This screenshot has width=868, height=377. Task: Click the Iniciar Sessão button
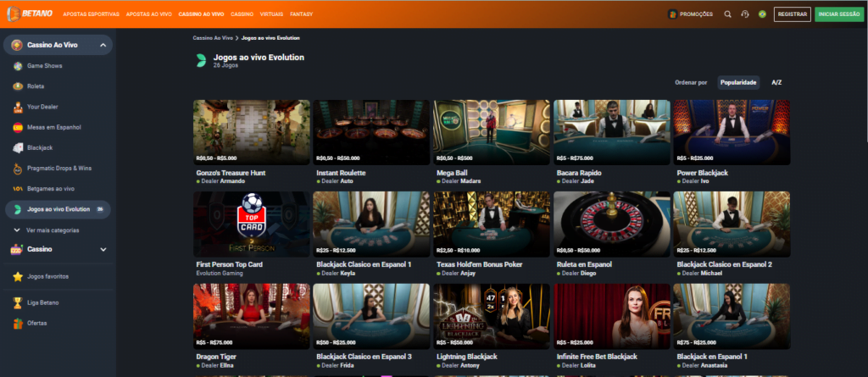[x=838, y=14]
